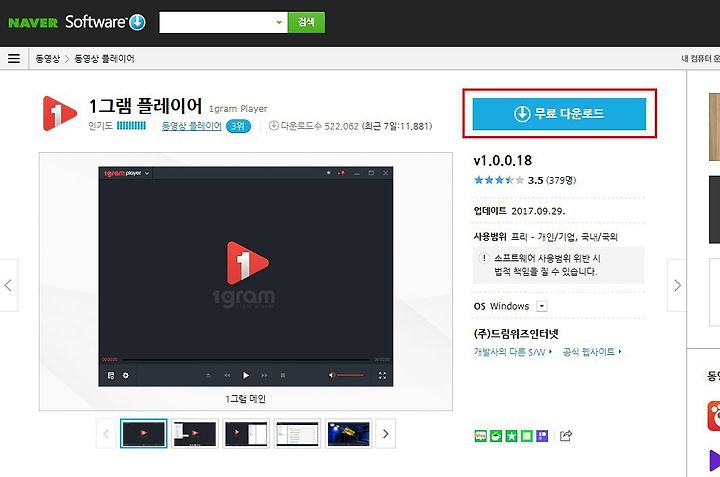Select the first screenshot thumbnail
Image resolution: width=720 pixels, height=477 pixels.
[144, 433]
